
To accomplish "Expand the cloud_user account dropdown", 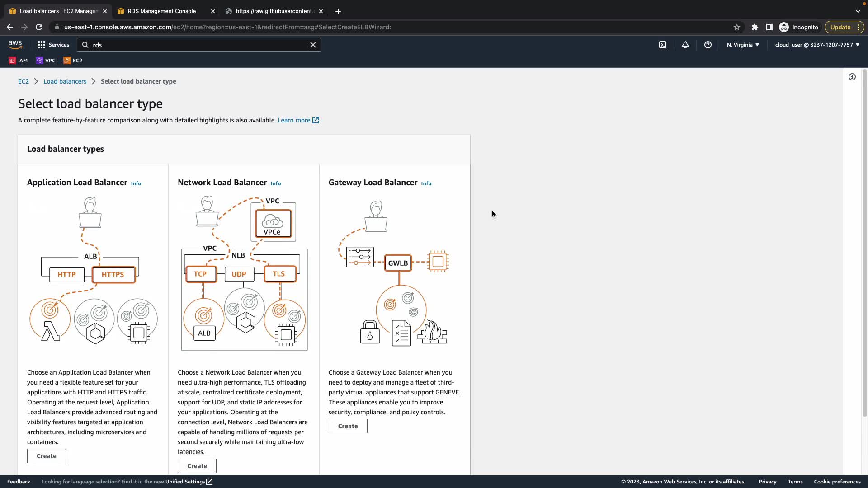I will coord(817,45).
